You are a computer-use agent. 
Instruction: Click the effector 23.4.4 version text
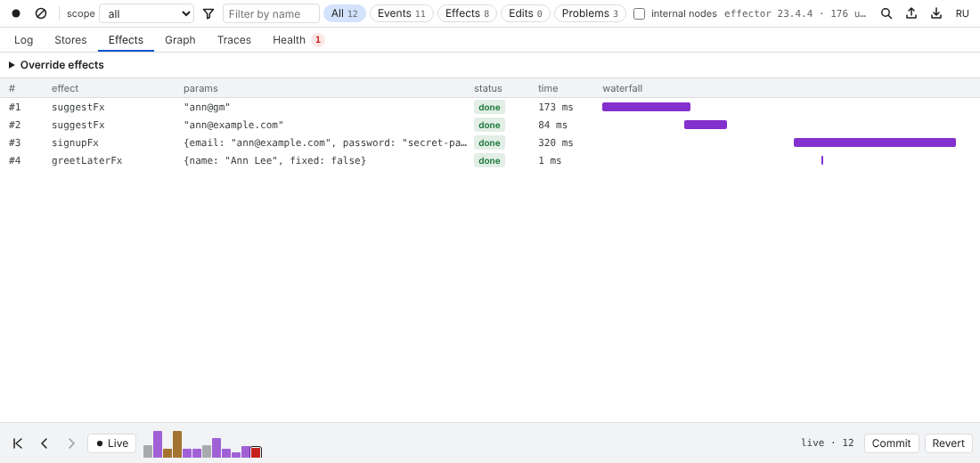[795, 13]
